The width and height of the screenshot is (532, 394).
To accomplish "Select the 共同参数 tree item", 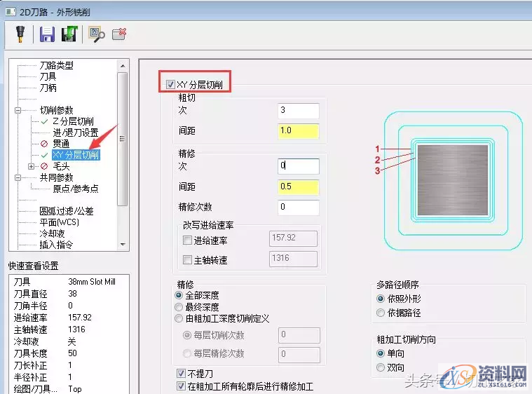I will [56, 177].
